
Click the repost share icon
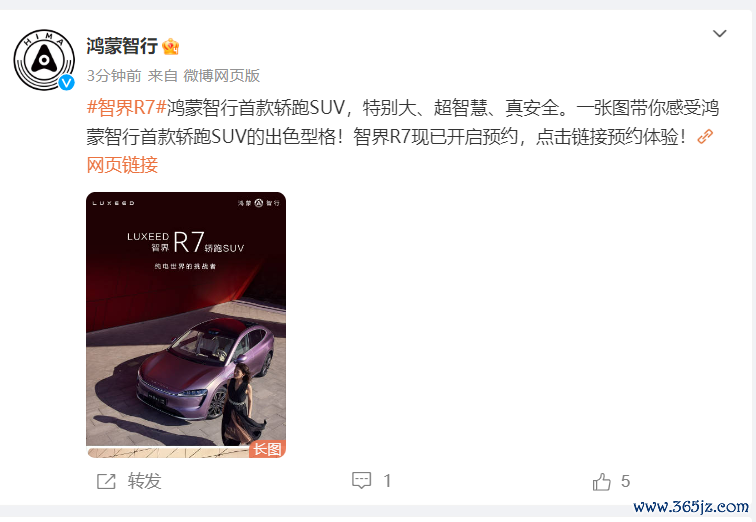(x=106, y=481)
